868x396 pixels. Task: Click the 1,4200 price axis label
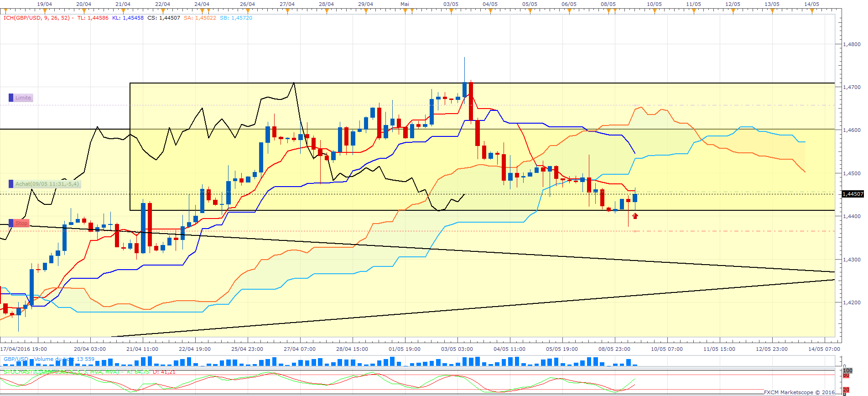pos(852,302)
